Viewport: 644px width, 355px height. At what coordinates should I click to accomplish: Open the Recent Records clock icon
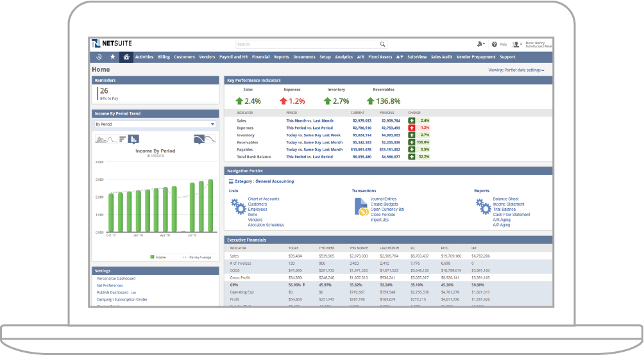[99, 57]
